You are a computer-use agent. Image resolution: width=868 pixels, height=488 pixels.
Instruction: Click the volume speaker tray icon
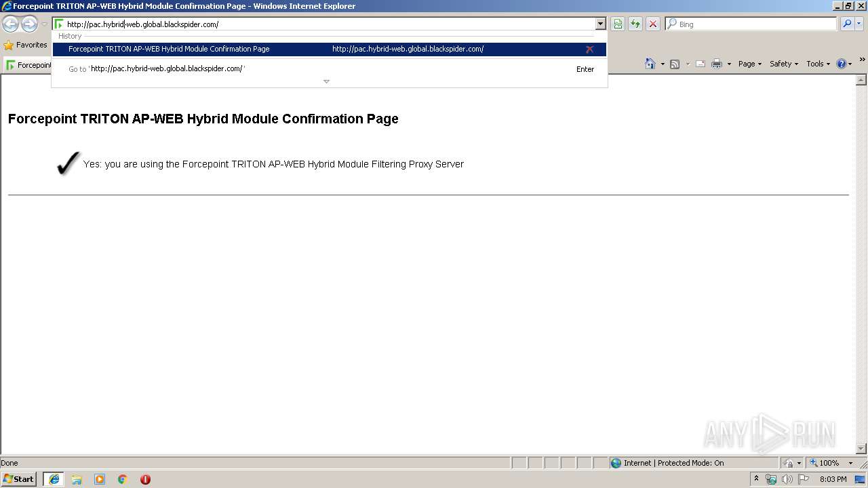click(787, 479)
